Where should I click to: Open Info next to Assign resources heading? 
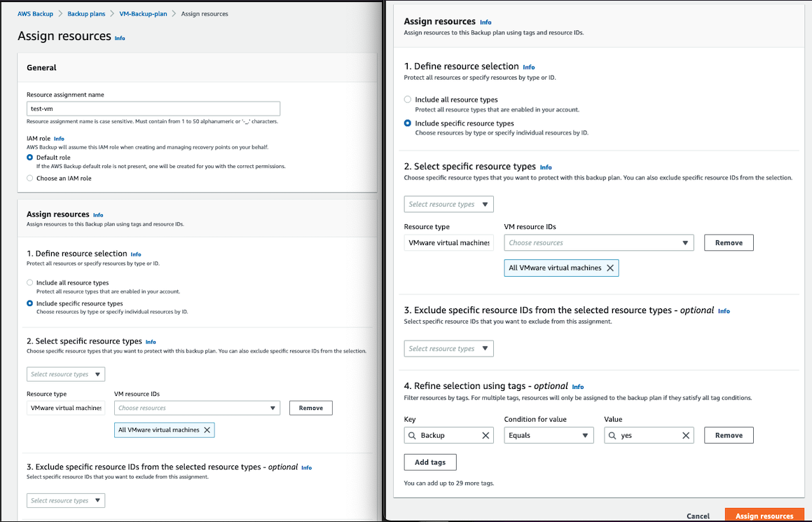click(486, 22)
